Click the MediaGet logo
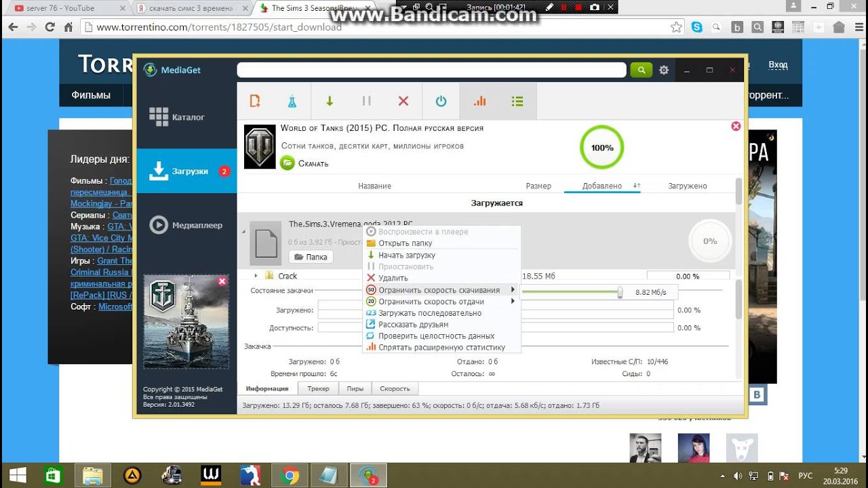Viewport: 868px width, 488px height. (172, 70)
